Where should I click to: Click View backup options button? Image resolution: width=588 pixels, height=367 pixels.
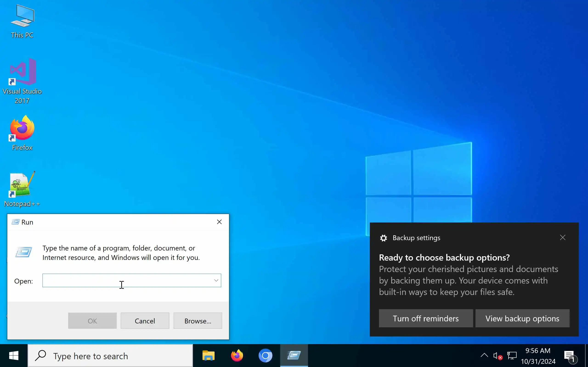point(522,318)
